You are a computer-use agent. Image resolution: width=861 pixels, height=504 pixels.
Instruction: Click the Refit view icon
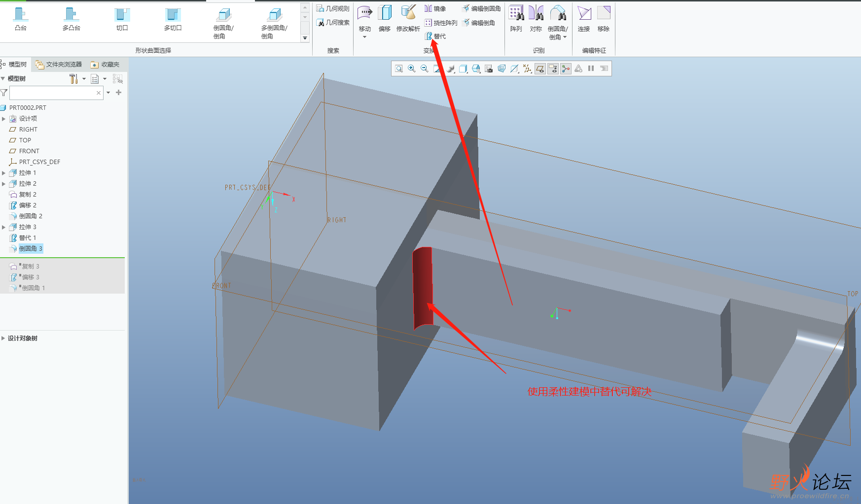pos(399,68)
